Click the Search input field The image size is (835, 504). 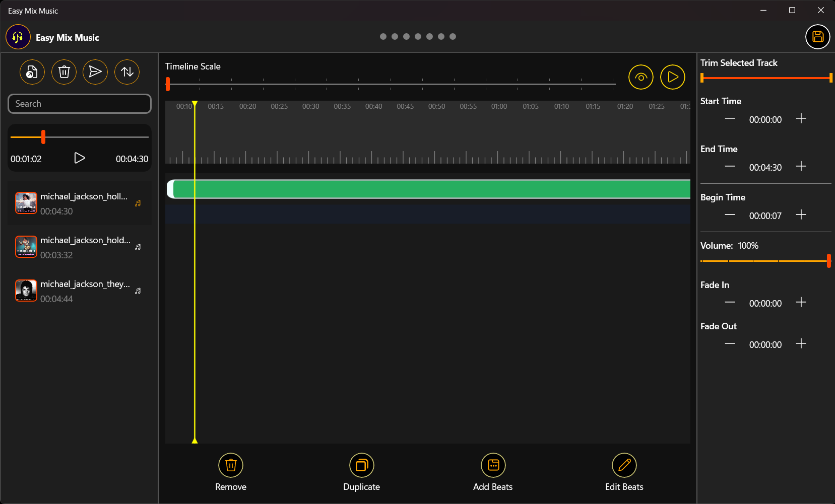[79, 104]
